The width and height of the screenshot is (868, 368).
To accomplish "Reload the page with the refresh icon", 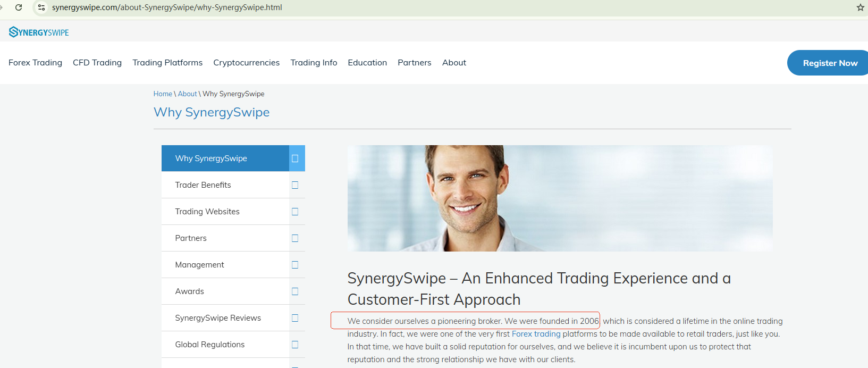I will point(19,7).
